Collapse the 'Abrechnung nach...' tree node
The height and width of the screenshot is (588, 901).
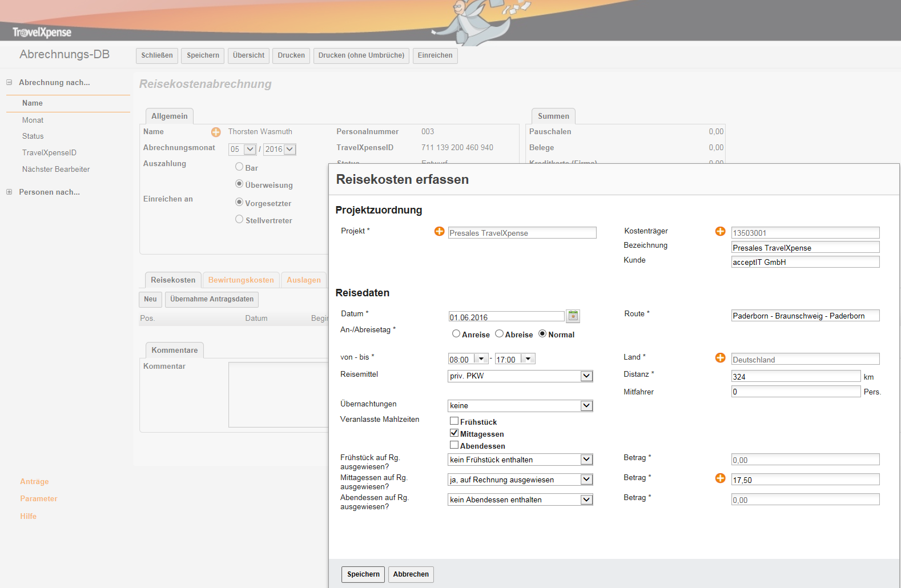pyautogui.click(x=9, y=82)
